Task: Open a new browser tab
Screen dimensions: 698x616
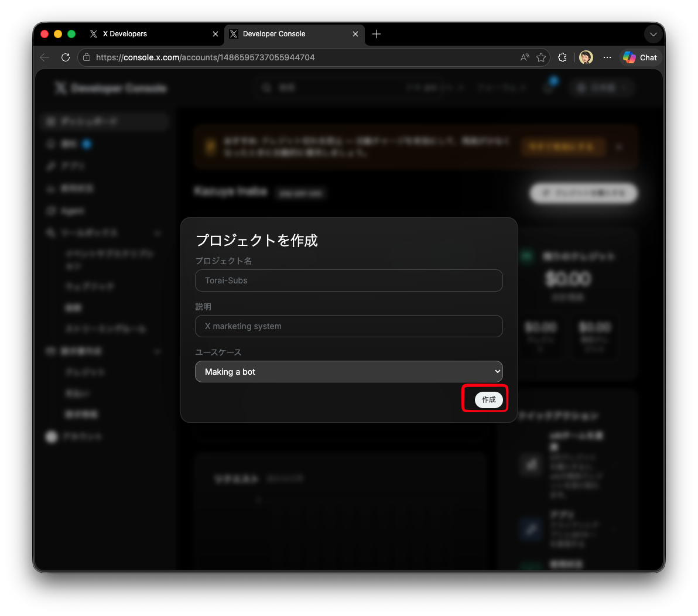Action: point(376,34)
